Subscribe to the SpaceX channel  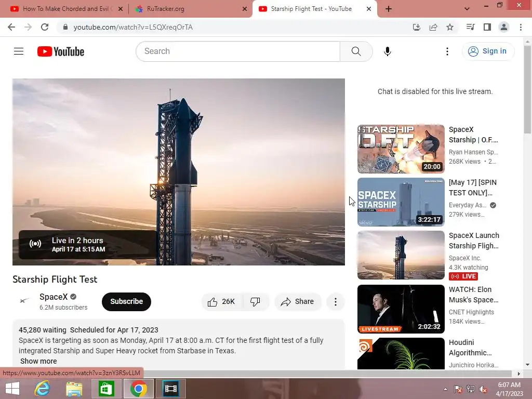(126, 302)
